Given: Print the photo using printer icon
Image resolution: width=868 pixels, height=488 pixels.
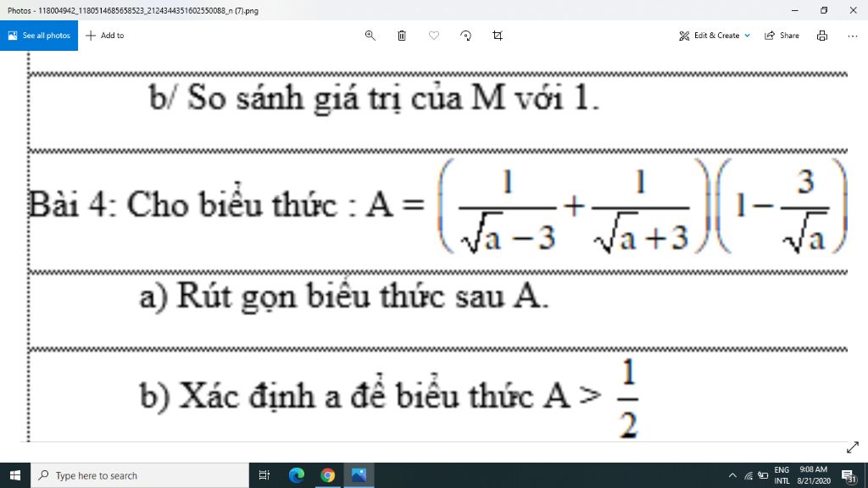Looking at the screenshot, I should click(822, 36).
